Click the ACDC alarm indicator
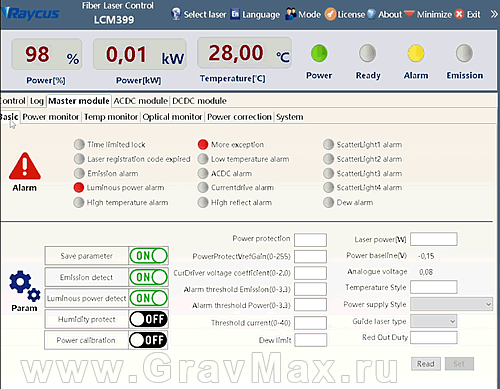This screenshot has width=500, height=389. click(x=203, y=173)
